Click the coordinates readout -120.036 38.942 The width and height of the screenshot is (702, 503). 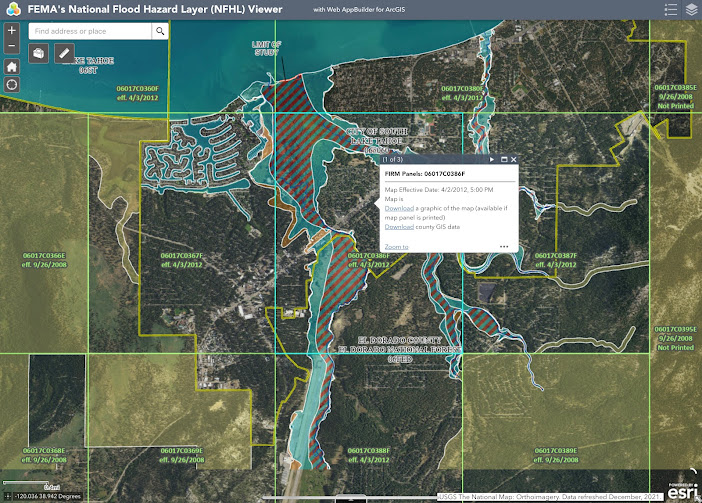pyautogui.click(x=47, y=496)
